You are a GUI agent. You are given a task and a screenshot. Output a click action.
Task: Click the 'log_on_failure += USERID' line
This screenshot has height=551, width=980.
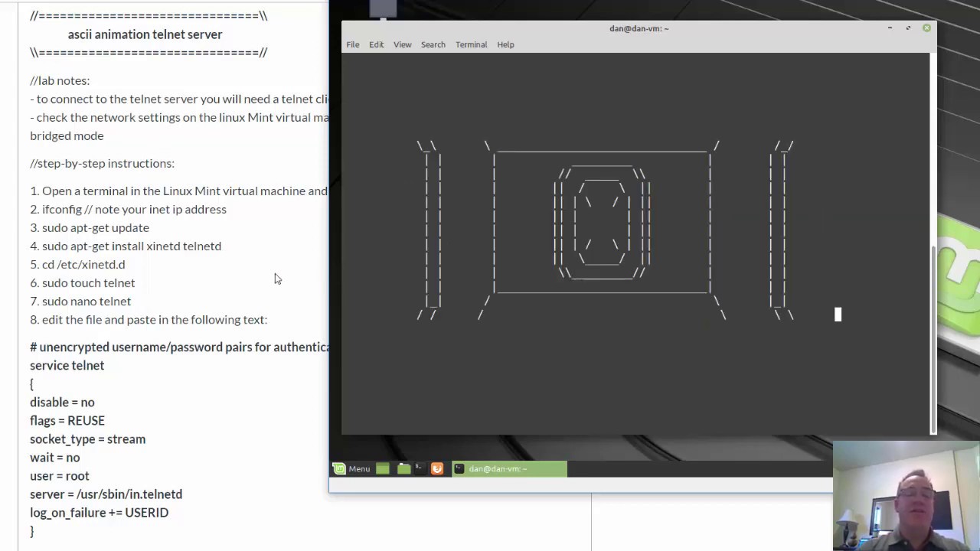tap(99, 512)
